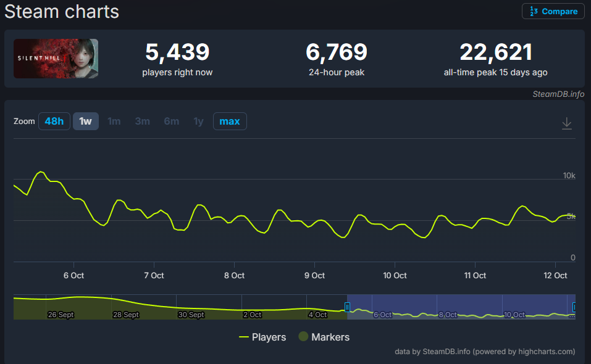This screenshot has height=364, width=591.
Task: Click the 2 Oct navigator label
Action: [x=252, y=315]
